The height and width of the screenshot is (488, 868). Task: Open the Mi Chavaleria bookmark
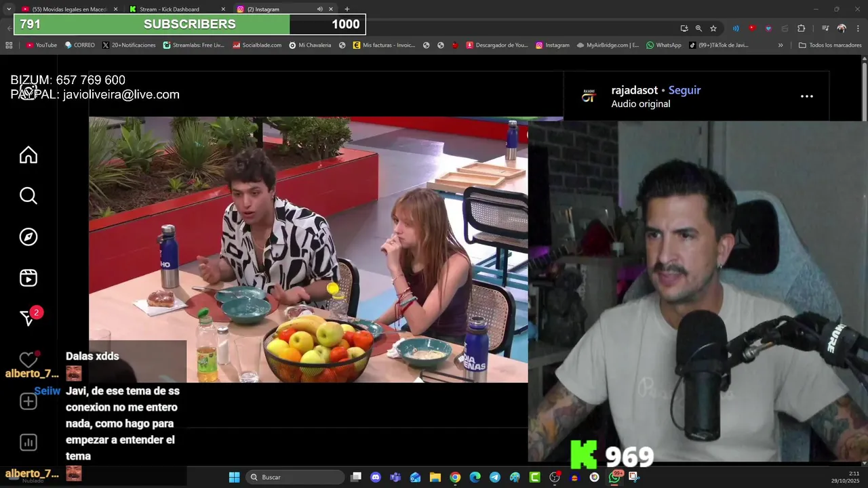coord(310,45)
